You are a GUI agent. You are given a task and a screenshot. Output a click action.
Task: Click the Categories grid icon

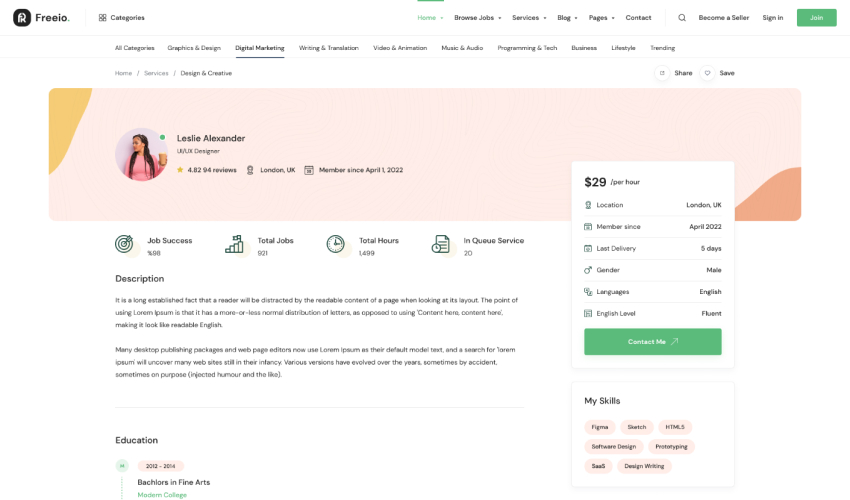(102, 17)
